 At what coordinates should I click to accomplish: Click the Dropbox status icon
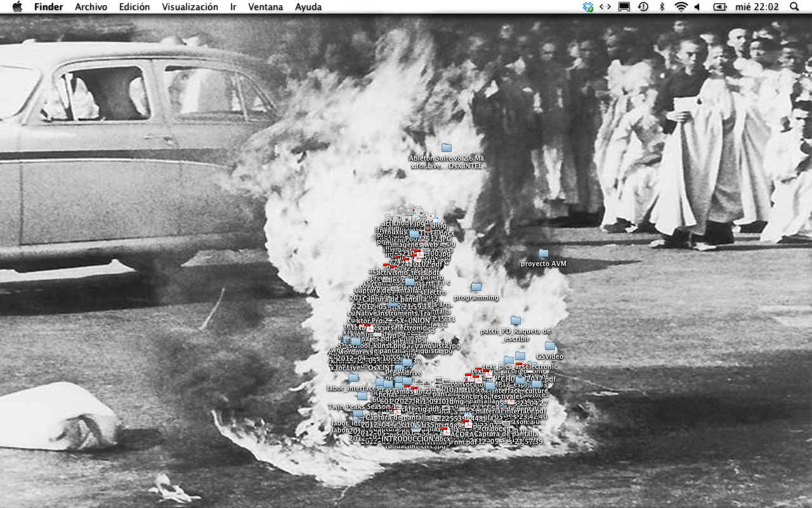point(587,7)
